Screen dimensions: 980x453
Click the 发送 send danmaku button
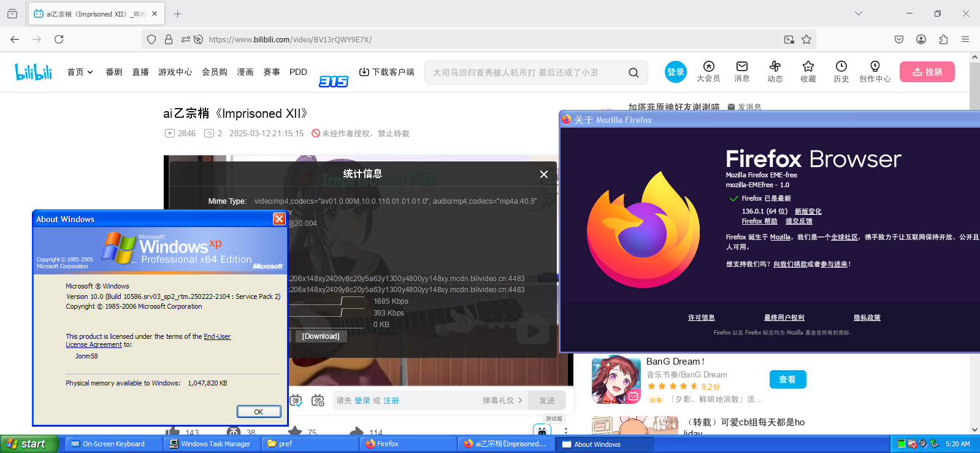pyautogui.click(x=547, y=400)
